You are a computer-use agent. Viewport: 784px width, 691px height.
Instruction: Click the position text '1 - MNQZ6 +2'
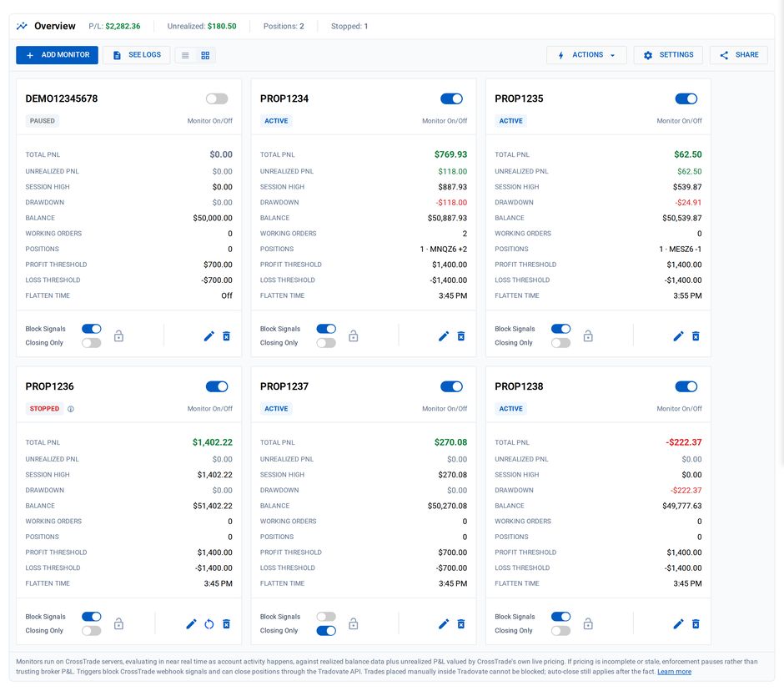pyautogui.click(x=444, y=250)
